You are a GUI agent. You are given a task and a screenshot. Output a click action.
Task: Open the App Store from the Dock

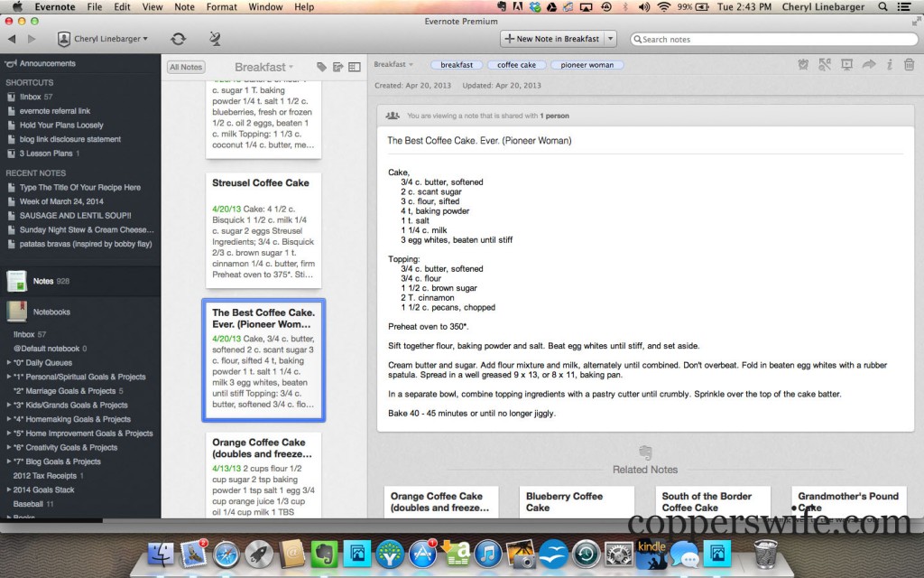pos(422,555)
